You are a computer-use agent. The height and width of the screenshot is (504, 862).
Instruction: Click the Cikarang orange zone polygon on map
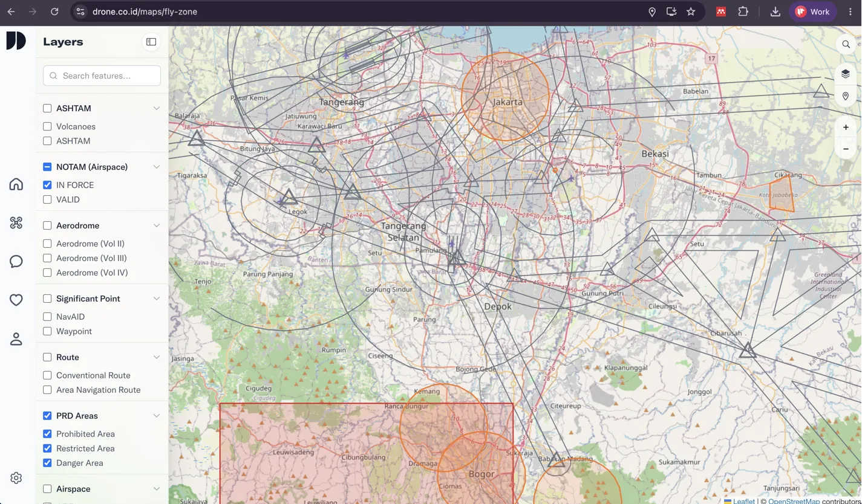pos(782,193)
